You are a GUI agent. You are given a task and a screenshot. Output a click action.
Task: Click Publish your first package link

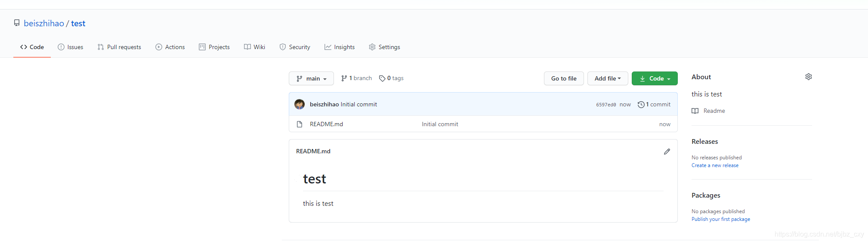pyautogui.click(x=720, y=219)
